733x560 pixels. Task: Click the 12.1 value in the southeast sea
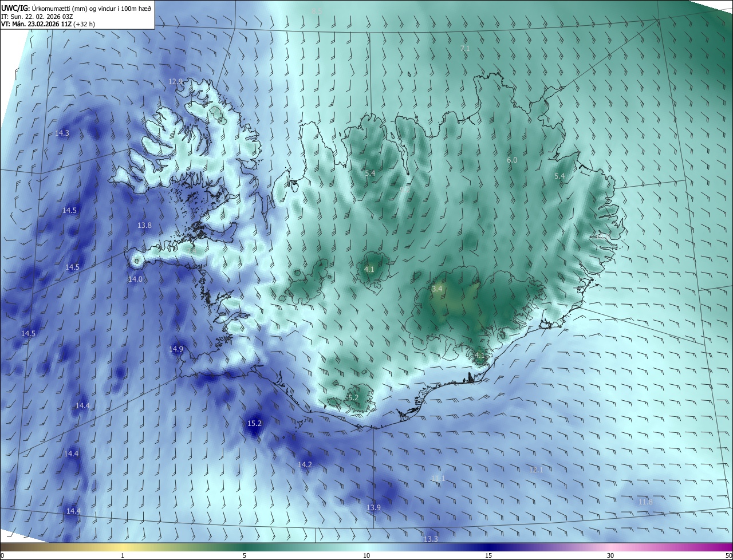click(x=535, y=470)
